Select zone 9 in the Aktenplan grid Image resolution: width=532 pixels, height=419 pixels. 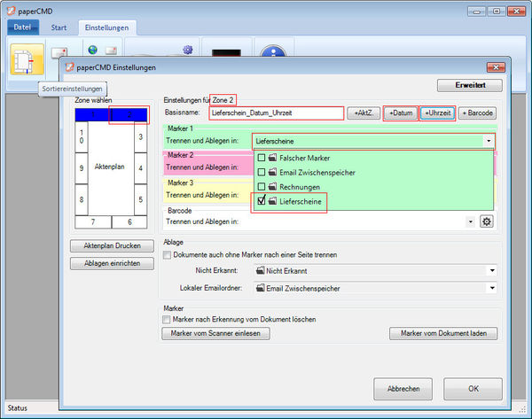pos(82,168)
